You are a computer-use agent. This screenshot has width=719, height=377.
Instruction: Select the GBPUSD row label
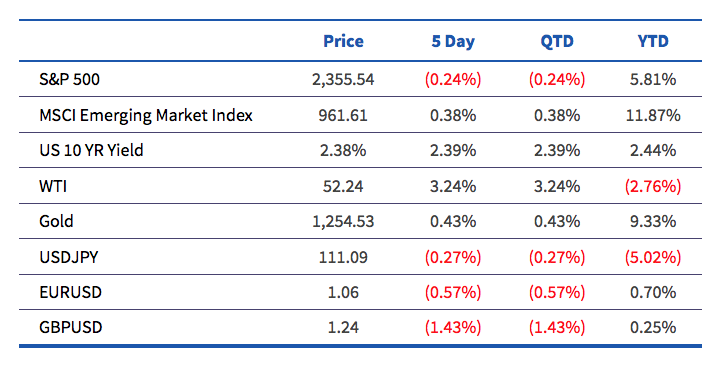tap(71, 327)
